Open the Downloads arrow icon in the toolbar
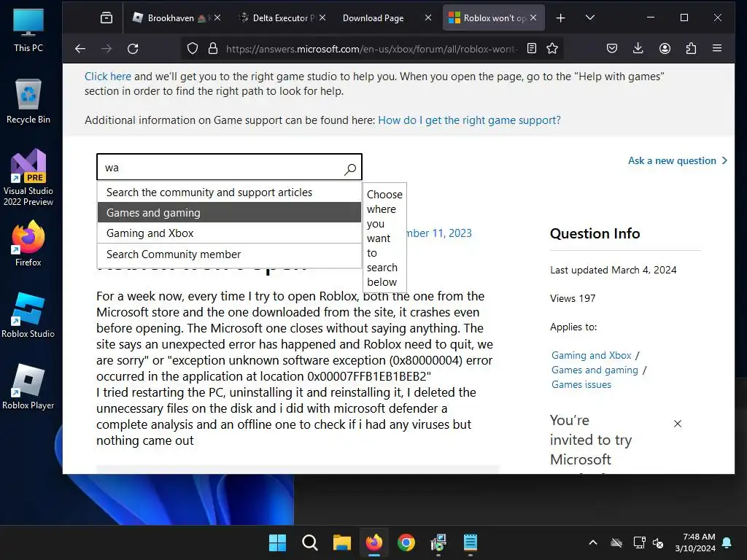Viewport: 747px width, 560px height. click(638, 49)
